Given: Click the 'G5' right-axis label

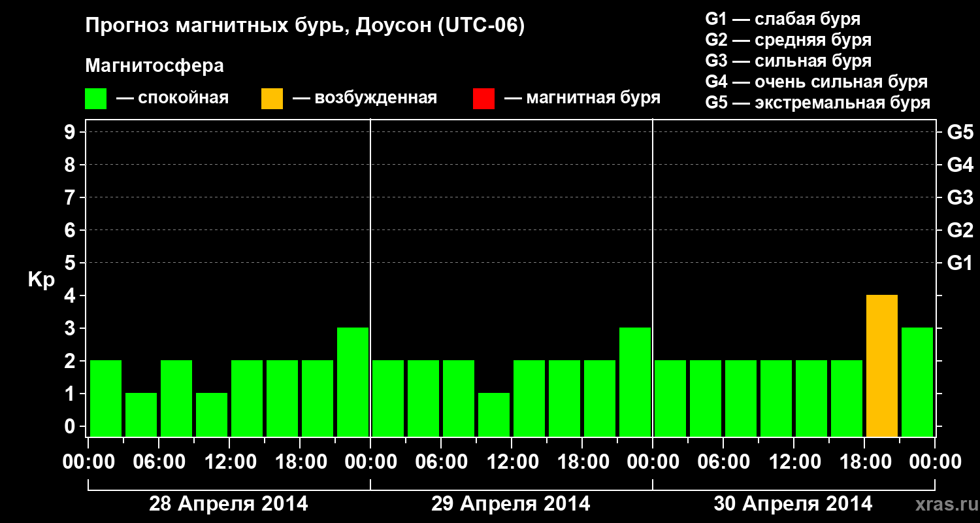Looking at the screenshot, I should tap(960, 132).
